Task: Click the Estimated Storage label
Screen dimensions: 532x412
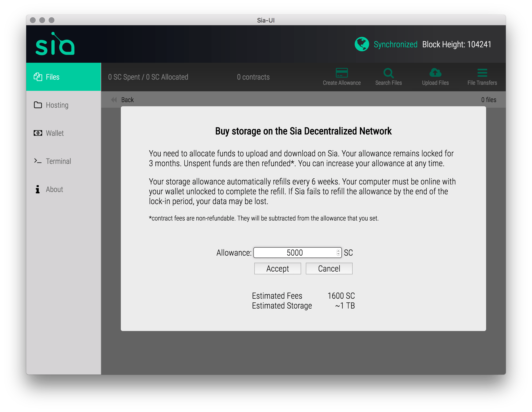Action: pyautogui.click(x=282, y=306)
